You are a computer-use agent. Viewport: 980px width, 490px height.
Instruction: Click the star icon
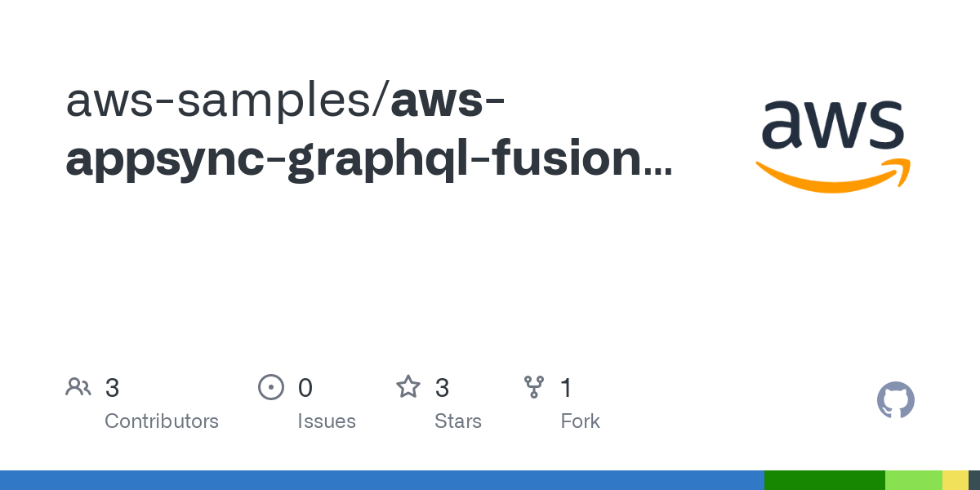408,386
